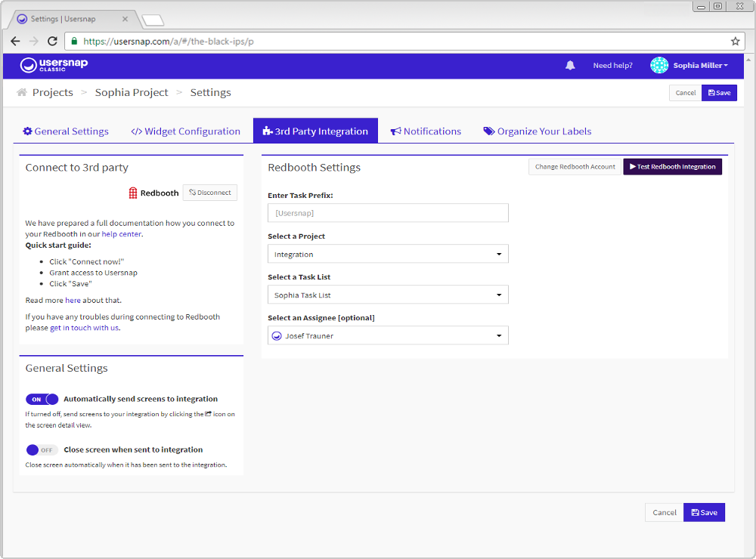
Task: Click Sophia Miller's profile avatar
Action: click(659, 66)
